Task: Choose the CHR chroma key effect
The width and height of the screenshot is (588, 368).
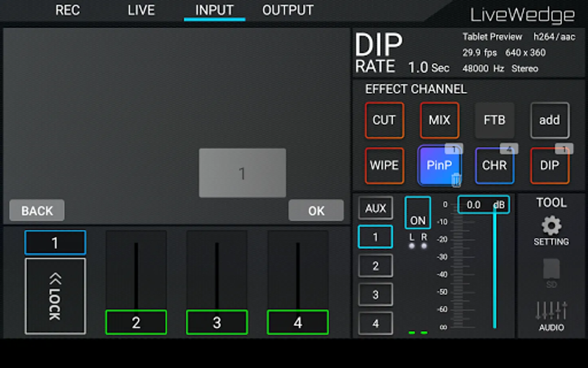Action: point(494,166)
